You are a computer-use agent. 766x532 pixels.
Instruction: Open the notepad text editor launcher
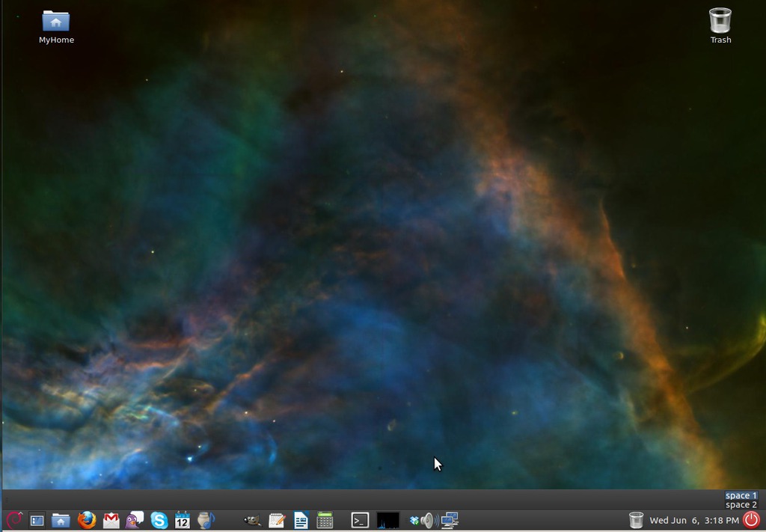(x=277, y=521)
